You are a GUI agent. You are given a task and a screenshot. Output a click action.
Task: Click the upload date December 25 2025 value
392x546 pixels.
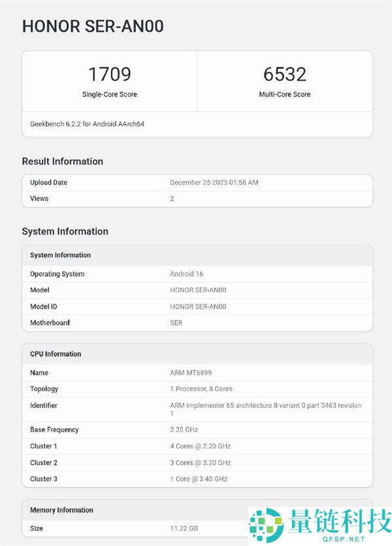tap(214, 182)
